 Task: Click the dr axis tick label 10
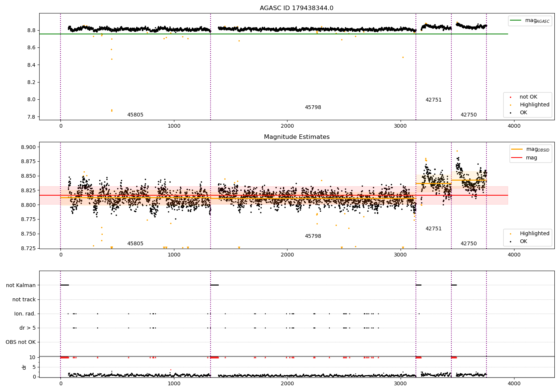tap(32, 358)
